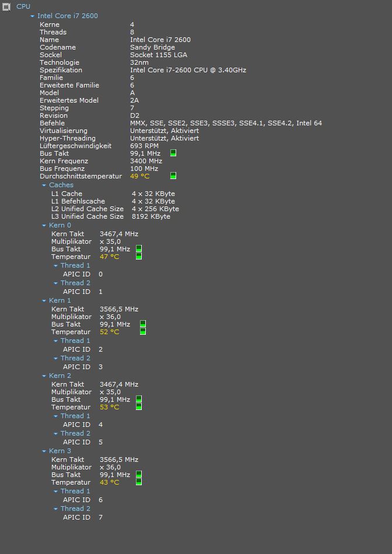Click the L3 Unified Cache value 8192 KByte
The image size is (392, 554).
click(151, 216)
